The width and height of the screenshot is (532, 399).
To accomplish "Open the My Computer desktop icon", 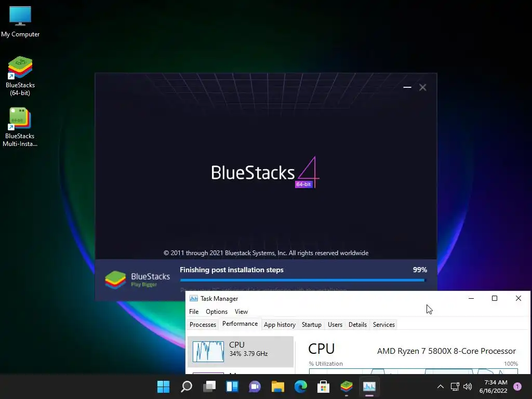I will point(20,21).
